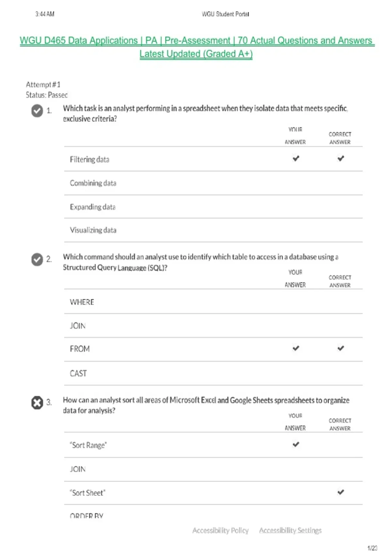Select the WHERE answer option
392x556 pixels.
coord(213,302)
